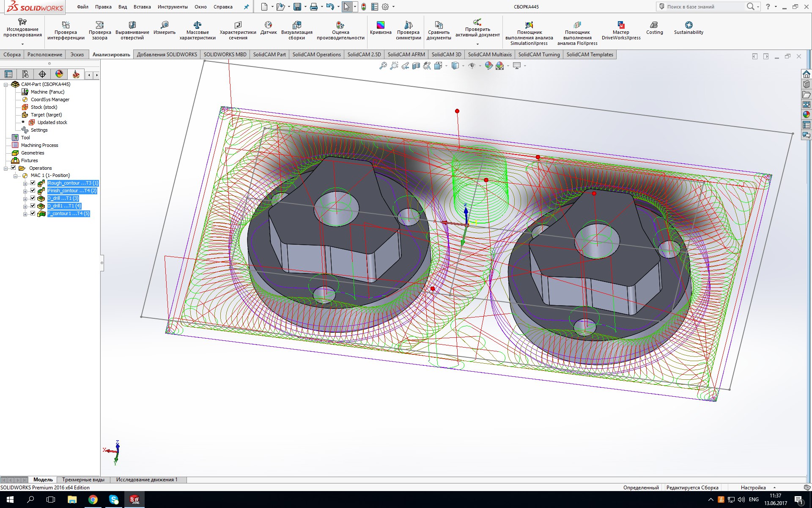Toggle Section View in view toolbar
The height and width of the screenshot is (508, 812).
pyautogui.click(x=416, y=66)
